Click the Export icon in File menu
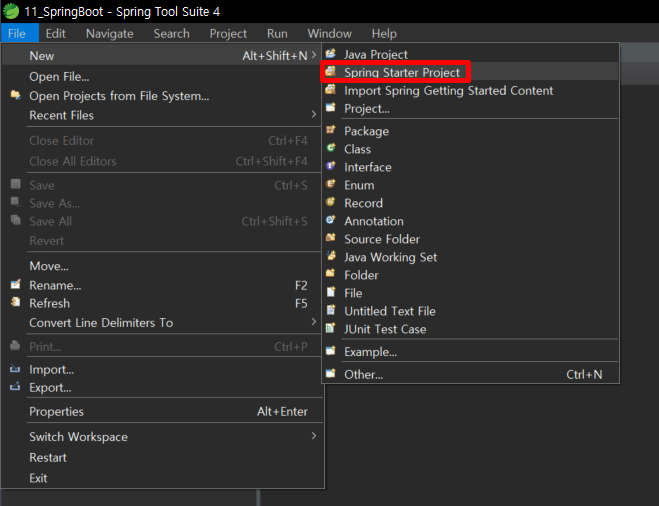659x506 pixels. tap(16, 386)
